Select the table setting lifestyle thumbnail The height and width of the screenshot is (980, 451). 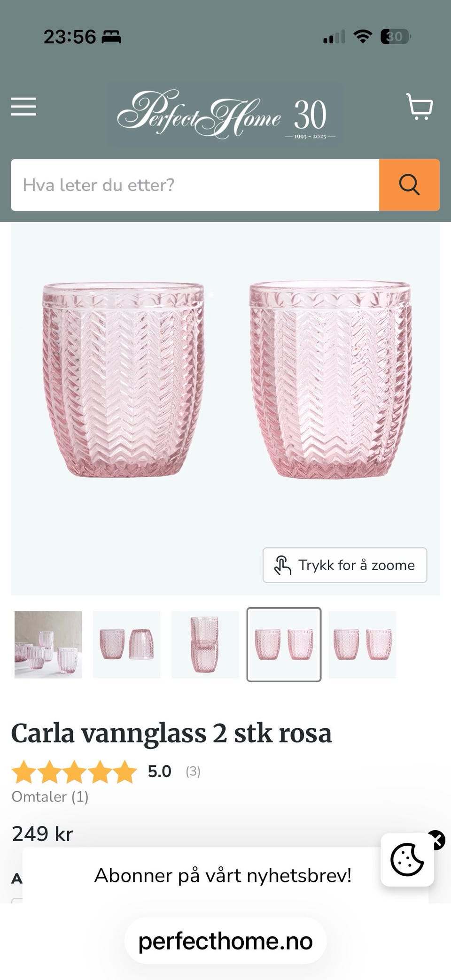(x=48, y=644)
